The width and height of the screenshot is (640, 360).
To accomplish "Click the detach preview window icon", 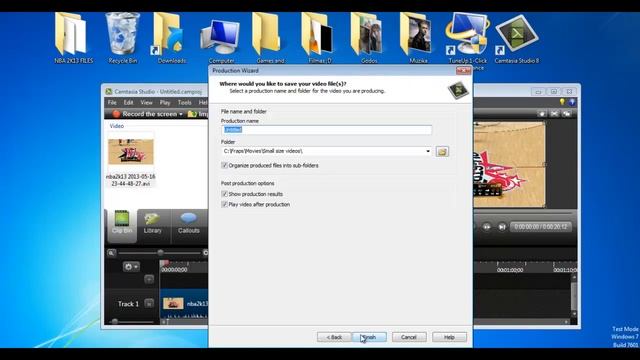I will 566,113.
